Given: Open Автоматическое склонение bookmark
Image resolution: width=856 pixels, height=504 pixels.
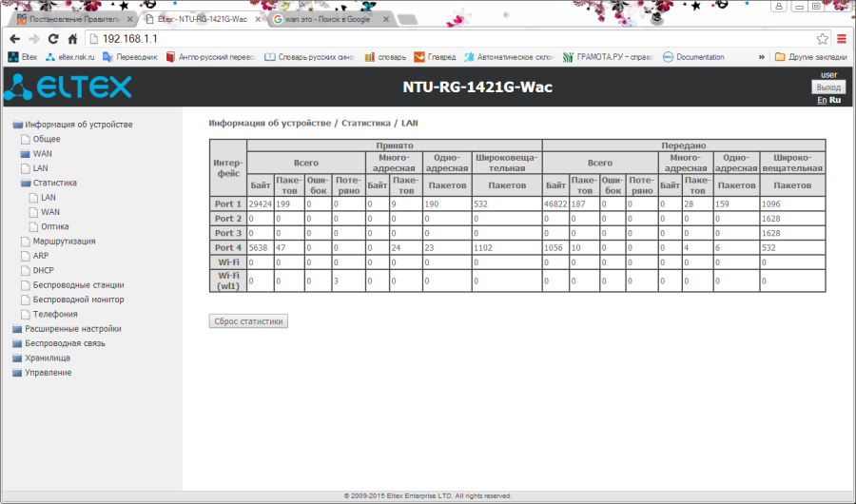Looking at the screenshot, I should coord(509,57).
